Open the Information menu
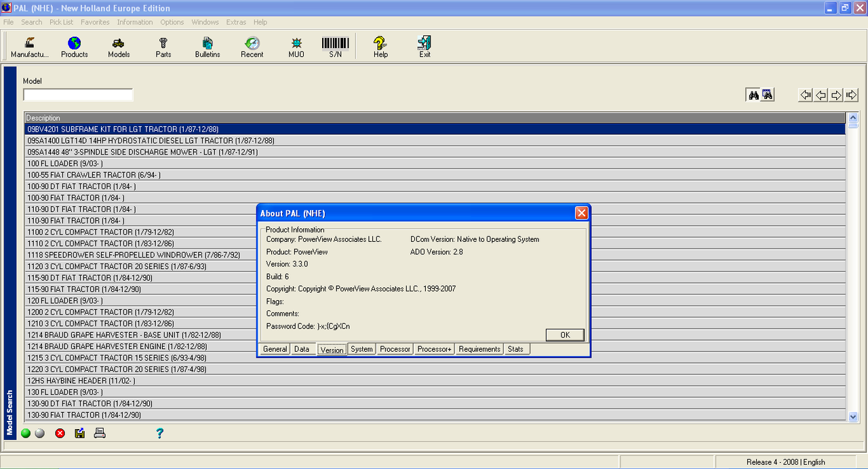The height and width of the screenshot is (469, 868). (135, 22)
